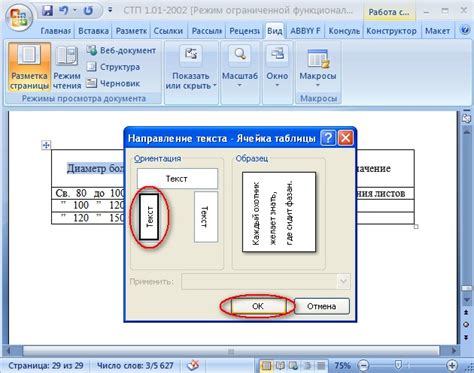Expand the Окно window group
The height and width of the screenshot is (373, 474).
(277, 67)
